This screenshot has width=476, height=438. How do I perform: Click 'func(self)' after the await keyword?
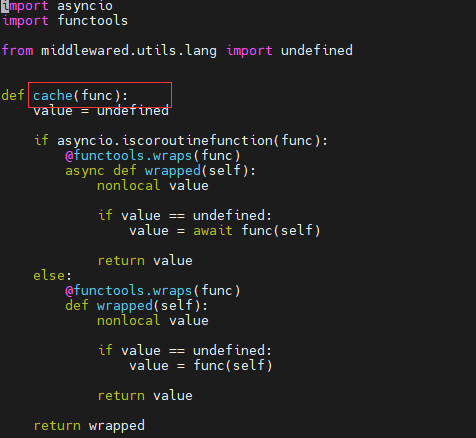(x=281, y=231)
